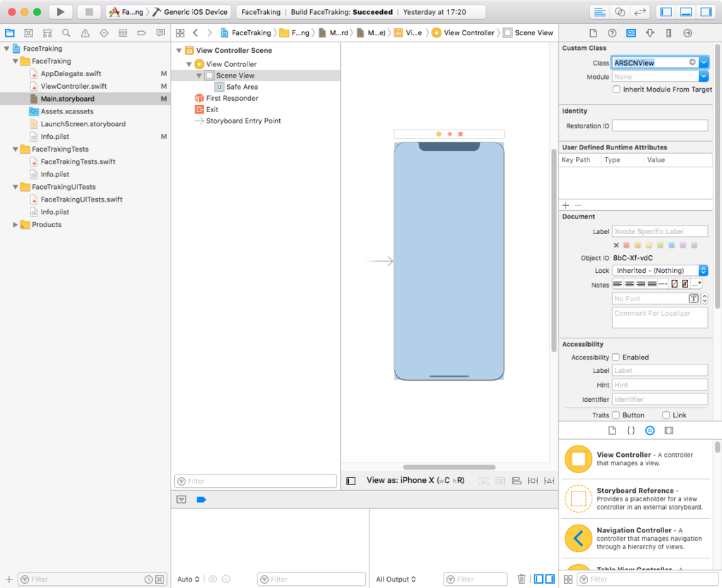
Task: Pick the blue document label color
Action: (x=671, y=245)
